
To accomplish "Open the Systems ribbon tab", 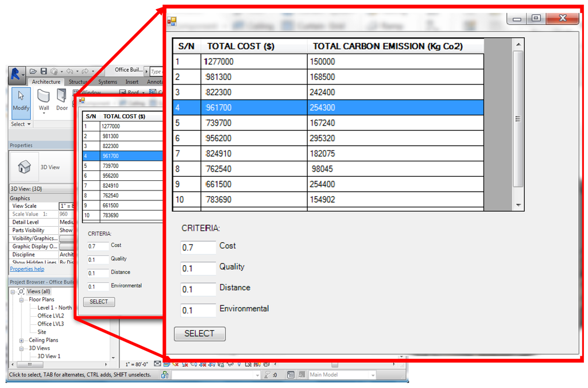I will point(107,82).
